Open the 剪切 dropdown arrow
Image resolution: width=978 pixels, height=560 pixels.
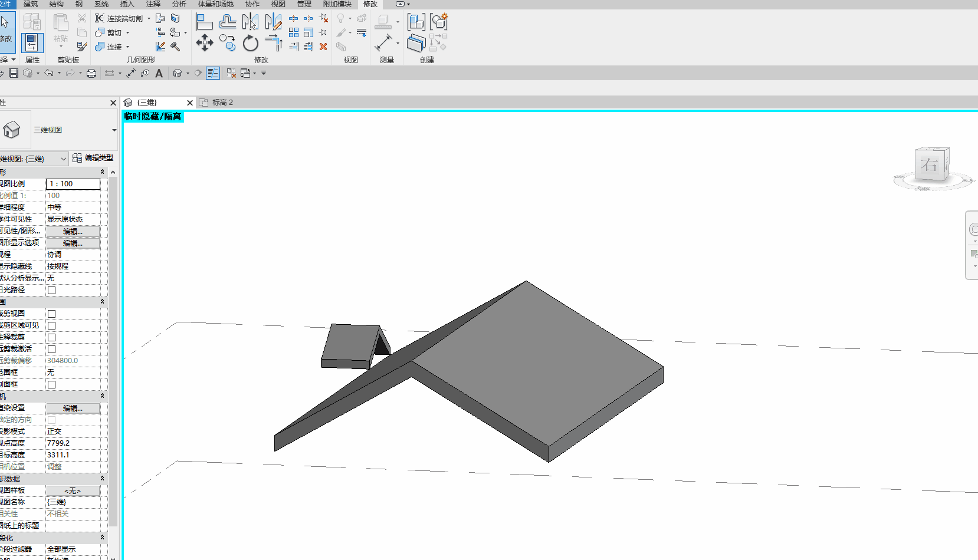point(127,33)
